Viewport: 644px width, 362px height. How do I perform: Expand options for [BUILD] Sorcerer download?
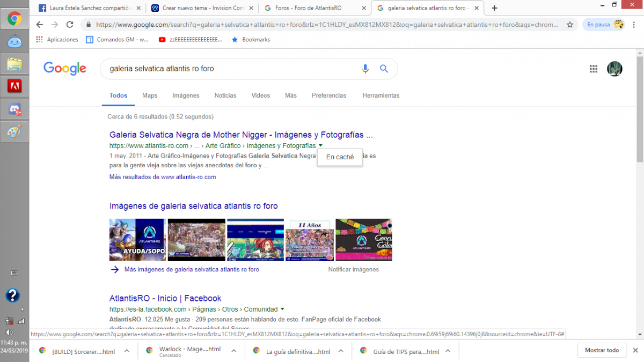127,351
